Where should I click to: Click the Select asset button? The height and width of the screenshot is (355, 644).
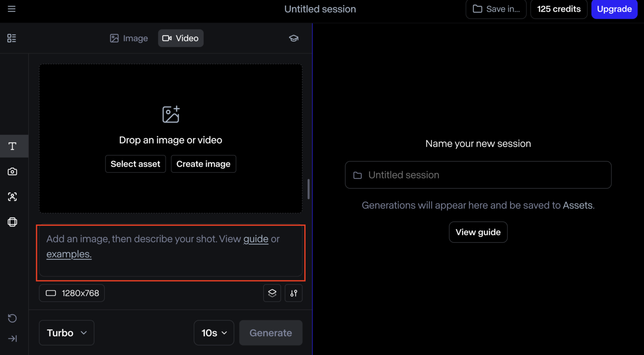tap(135, 164)
